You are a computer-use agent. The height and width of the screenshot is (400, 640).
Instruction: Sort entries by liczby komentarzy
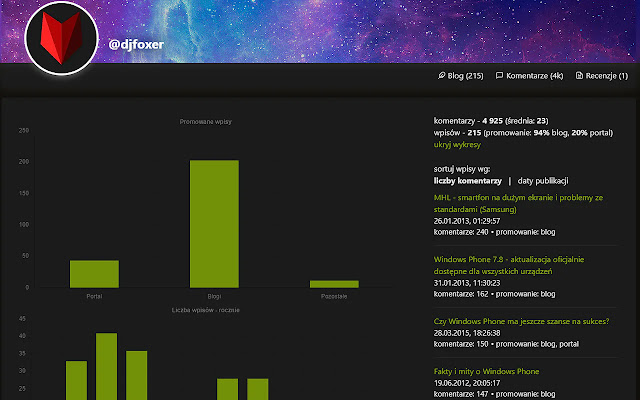point(467,181)
